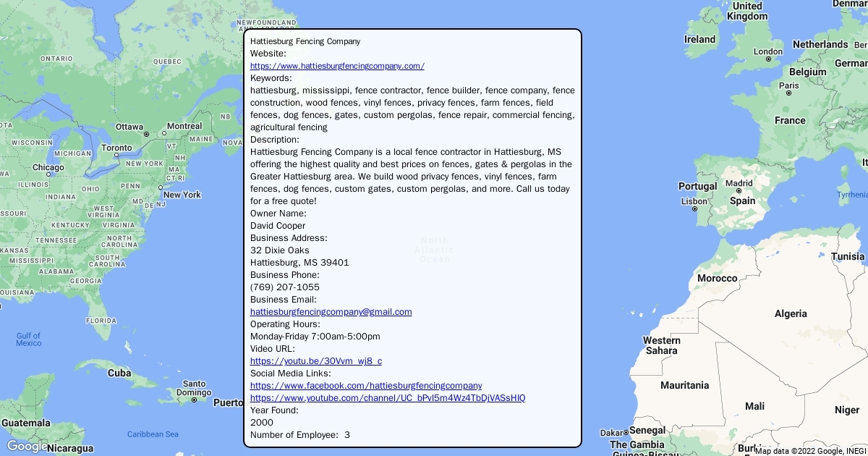Click the Caribbean Sea label
The image size is (868, 456).
(153, 434)
